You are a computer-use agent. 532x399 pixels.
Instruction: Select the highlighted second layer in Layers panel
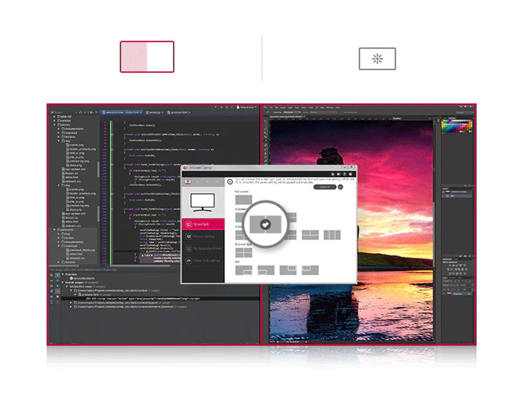pyautogui.click(x=458, y=196)
